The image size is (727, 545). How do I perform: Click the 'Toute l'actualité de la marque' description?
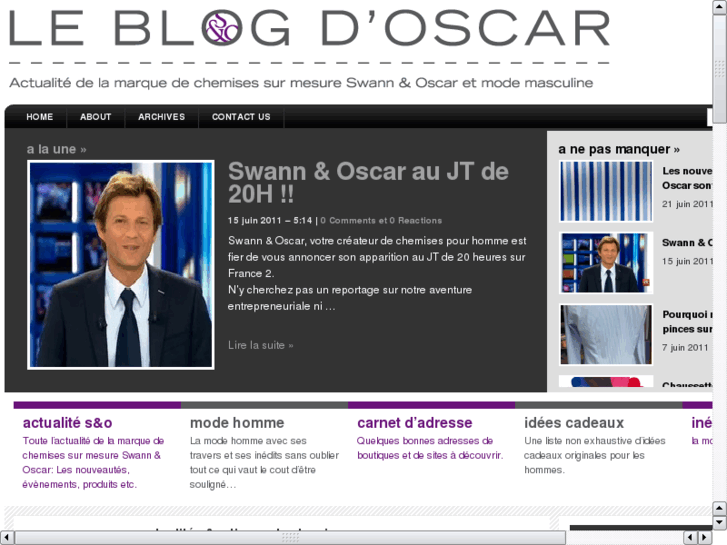tap(93, 462)
